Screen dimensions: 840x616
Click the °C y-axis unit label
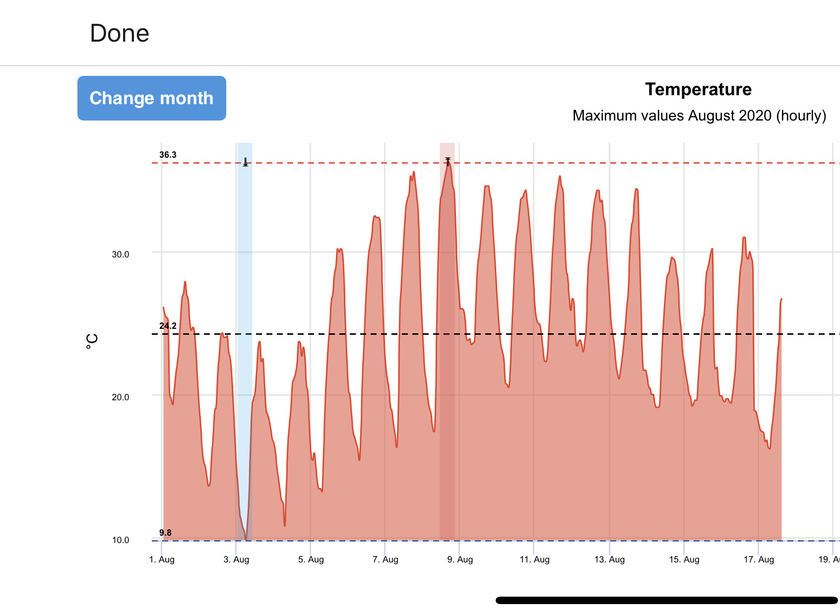[92, 341]
